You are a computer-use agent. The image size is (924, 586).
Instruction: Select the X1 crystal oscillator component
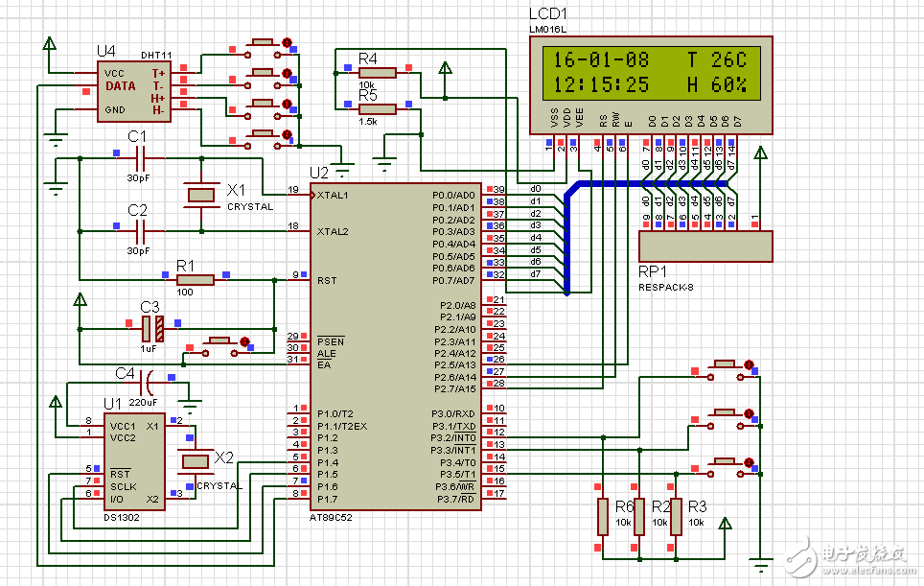coord(201,195)
